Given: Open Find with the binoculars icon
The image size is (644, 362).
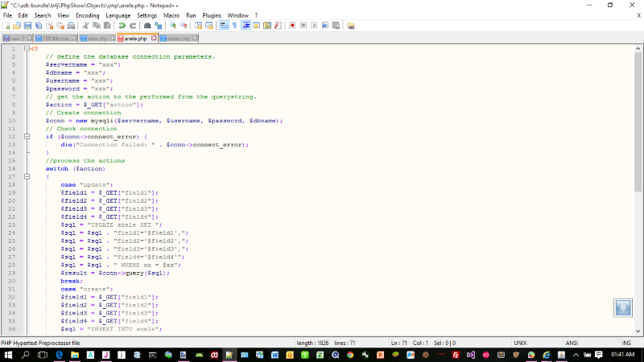Looking at the screenshot, I should point(147,26).
